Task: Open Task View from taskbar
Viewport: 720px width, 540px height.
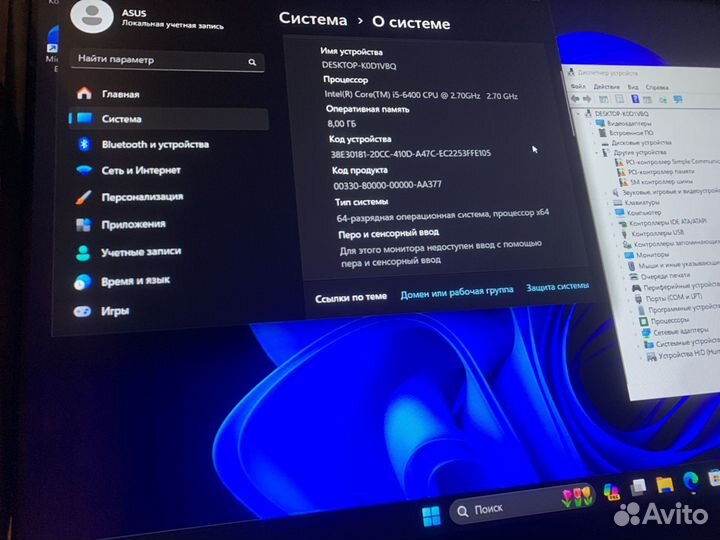Action: [x=637, y=488]
